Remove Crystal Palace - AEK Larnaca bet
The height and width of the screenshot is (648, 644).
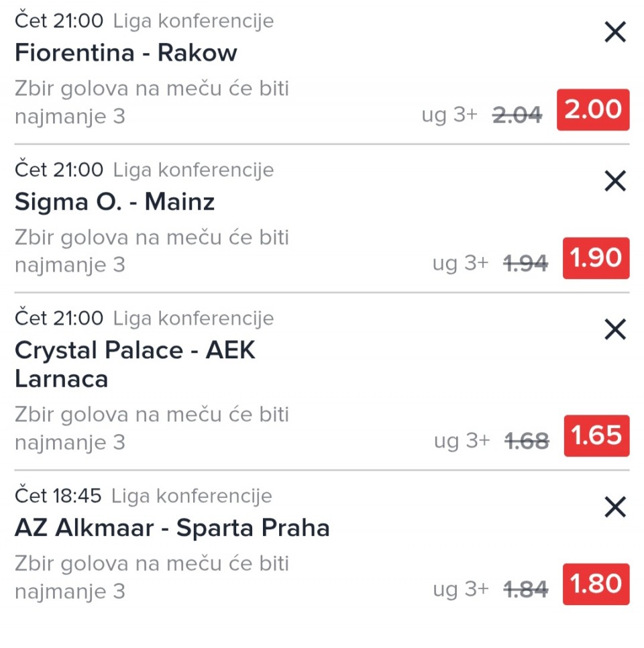tap(614, 329)
